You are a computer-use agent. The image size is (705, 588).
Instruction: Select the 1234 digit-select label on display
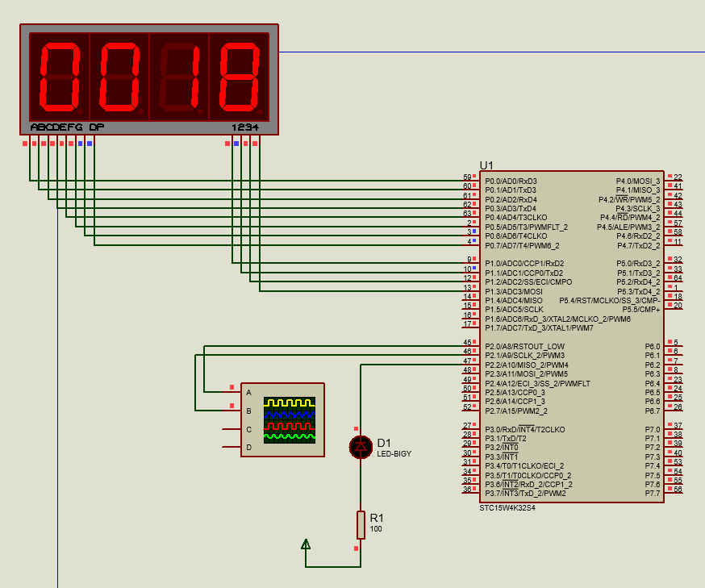coord(245,127)
